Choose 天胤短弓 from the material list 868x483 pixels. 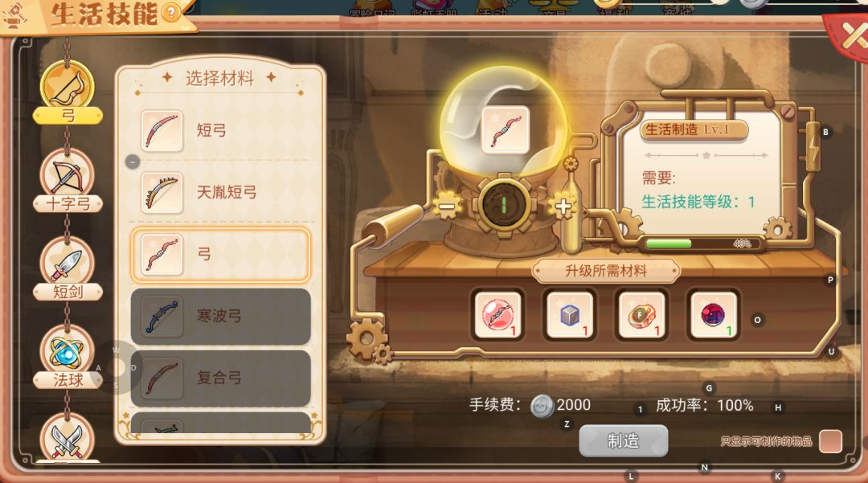pos(220,193)
